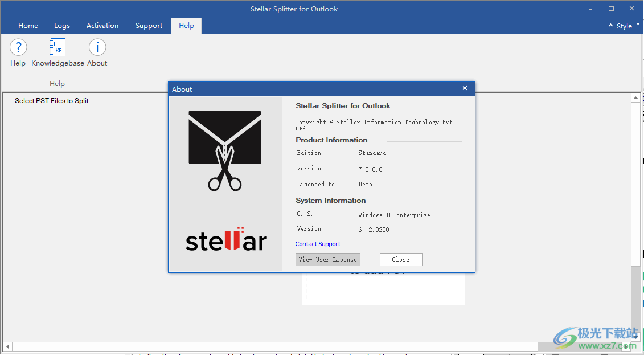Viewport: 644px width, 355px height.
Task: Go to the Support tab
Action: pos(149,26)
